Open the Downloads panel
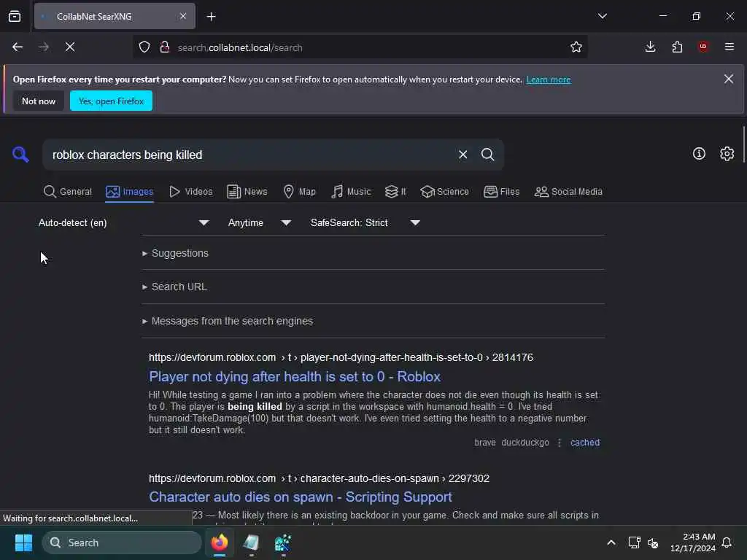This screenshot has width=747, height=560. point(650,47)
